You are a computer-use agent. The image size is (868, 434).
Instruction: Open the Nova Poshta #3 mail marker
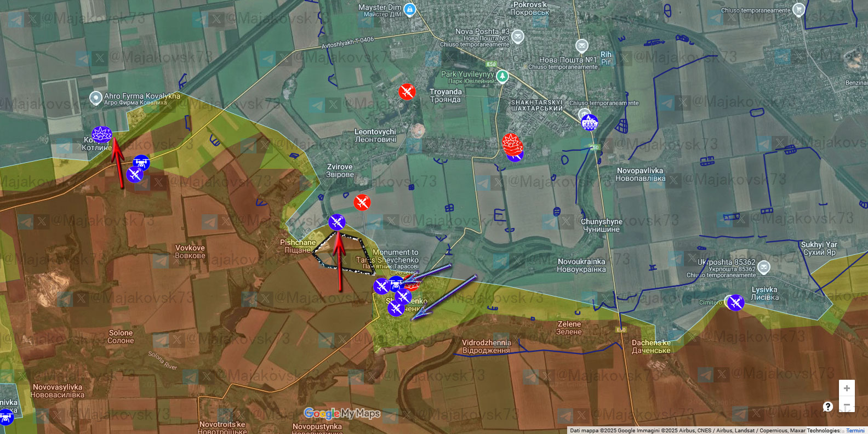click(x=517, y=37)
